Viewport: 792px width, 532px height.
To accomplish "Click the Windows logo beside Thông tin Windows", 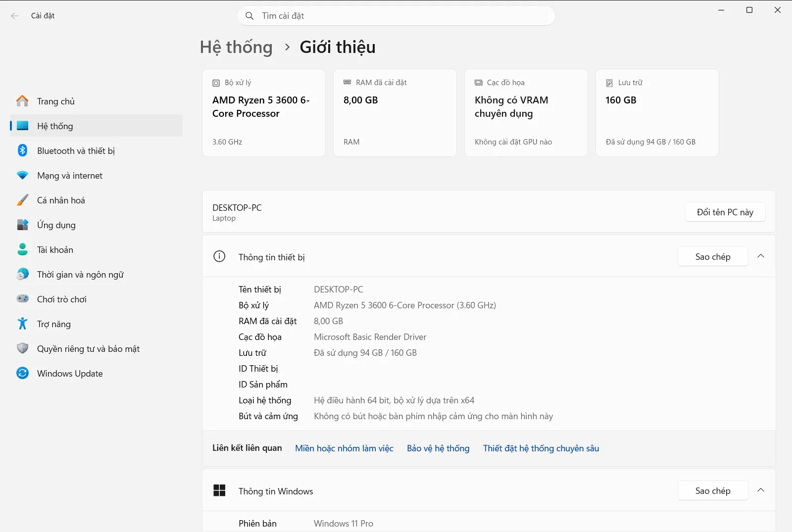I will [x=219, y=490].
